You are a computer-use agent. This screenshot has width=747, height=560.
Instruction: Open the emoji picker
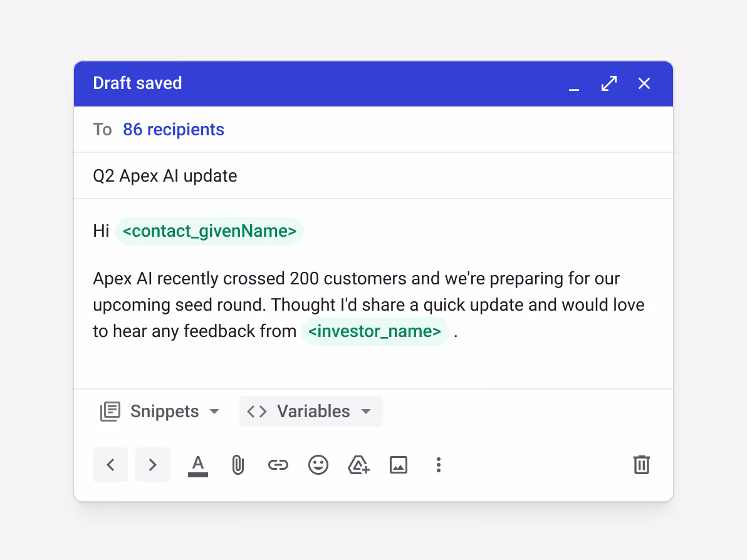click(318, 465)
